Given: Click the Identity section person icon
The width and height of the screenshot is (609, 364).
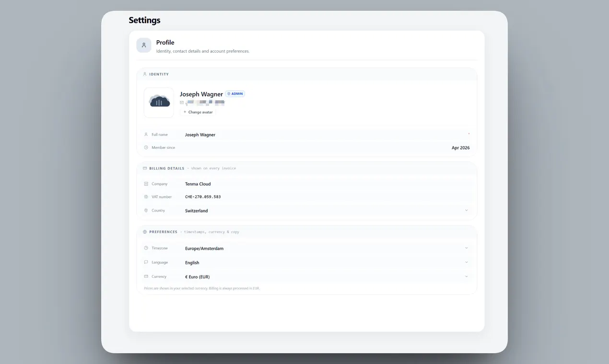Looking at the screenshot, I should coord(145,74).
